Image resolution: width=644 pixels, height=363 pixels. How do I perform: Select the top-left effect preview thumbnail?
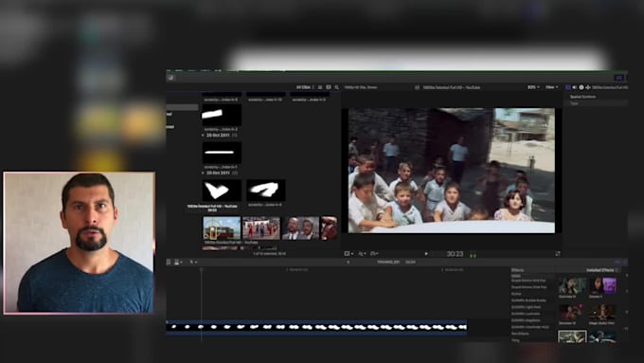pos(572,285)
